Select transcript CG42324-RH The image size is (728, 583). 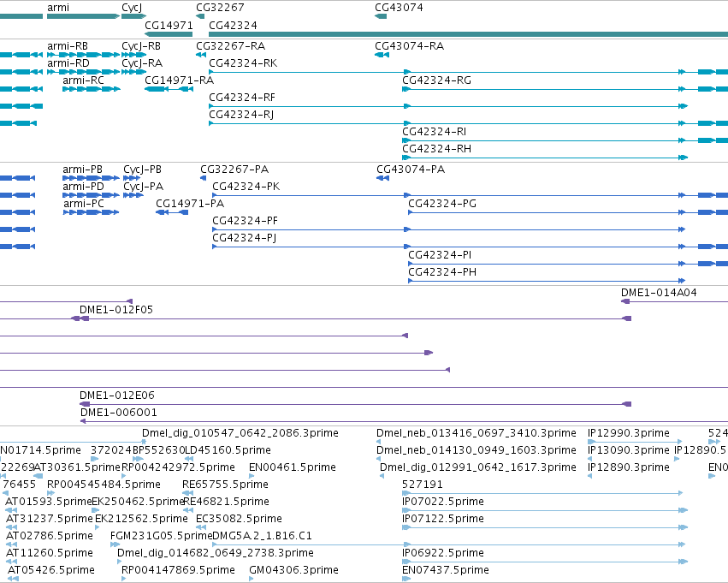coord(437,149)
